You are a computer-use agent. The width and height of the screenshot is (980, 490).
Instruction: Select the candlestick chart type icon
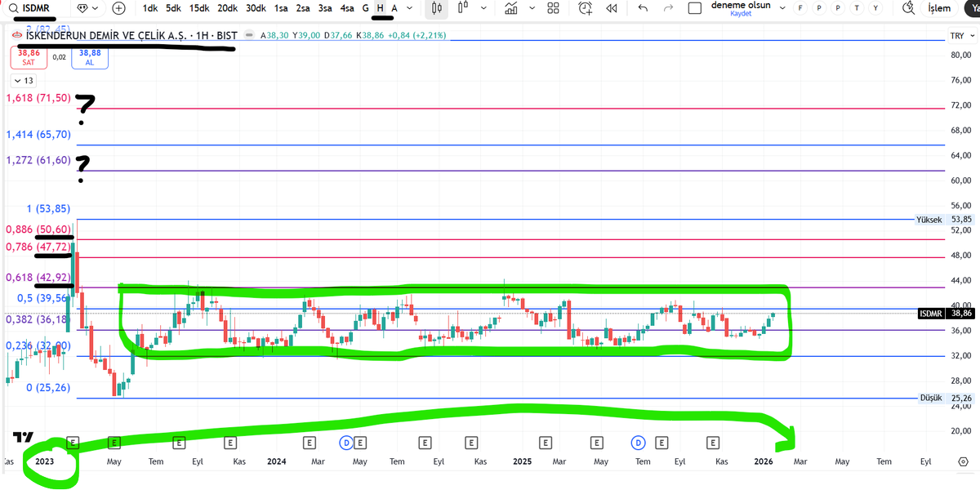click(x=438, y=8)
